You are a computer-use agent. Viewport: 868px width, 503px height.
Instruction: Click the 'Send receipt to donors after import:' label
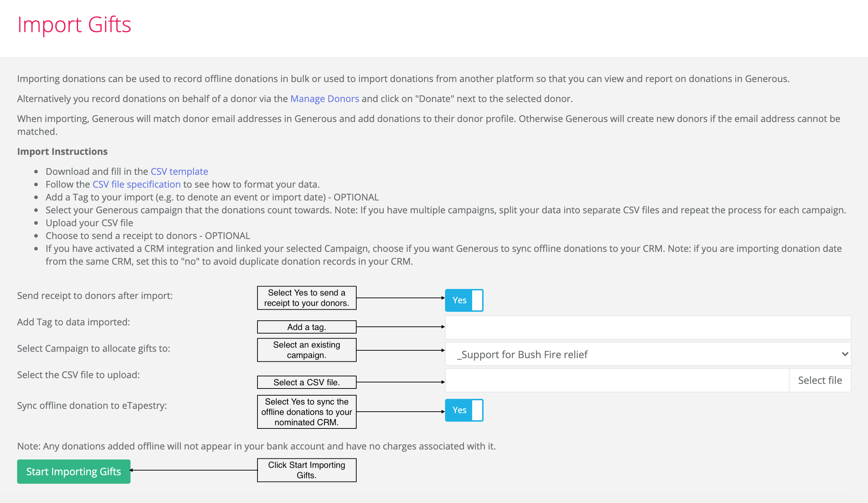coord(95,295)
